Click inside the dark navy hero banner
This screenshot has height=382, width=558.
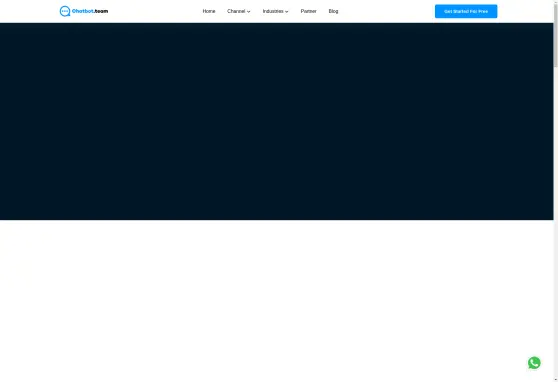tap(277, 121)
